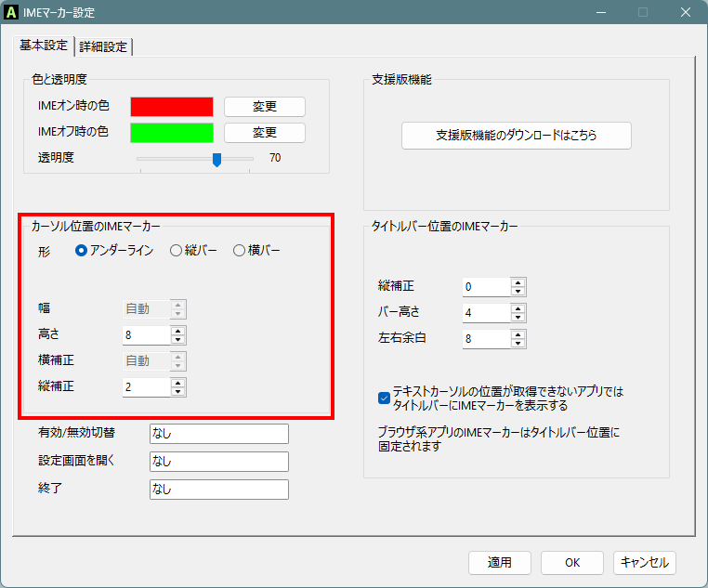Click the ブラウザ系アプリのIMEマーカー note text
The height and width of the screenshot is (588, 708).
(x=499, y=439)
